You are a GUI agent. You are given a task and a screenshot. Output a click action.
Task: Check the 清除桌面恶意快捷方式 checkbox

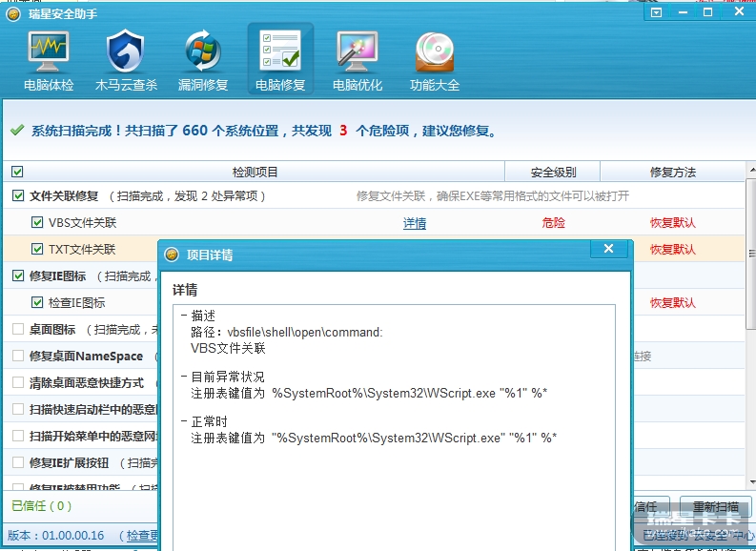(18, 382)
